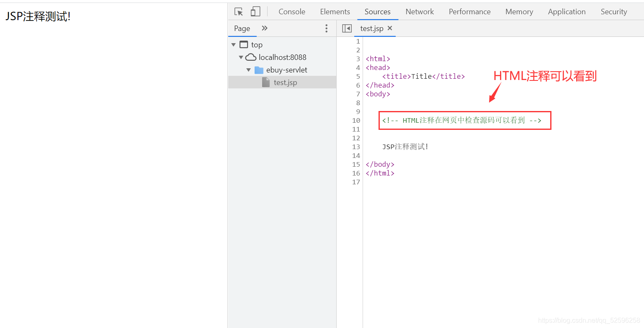This screenshot has height=328, width=644.
Task: Click the </html> closing tag line
Action: (x=380, y=173)
